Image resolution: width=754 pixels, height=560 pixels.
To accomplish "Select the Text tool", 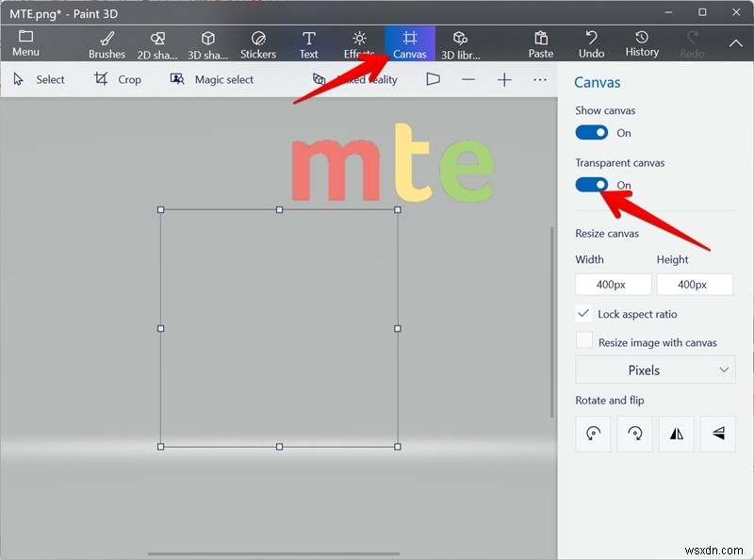I will tap(308, 43).
